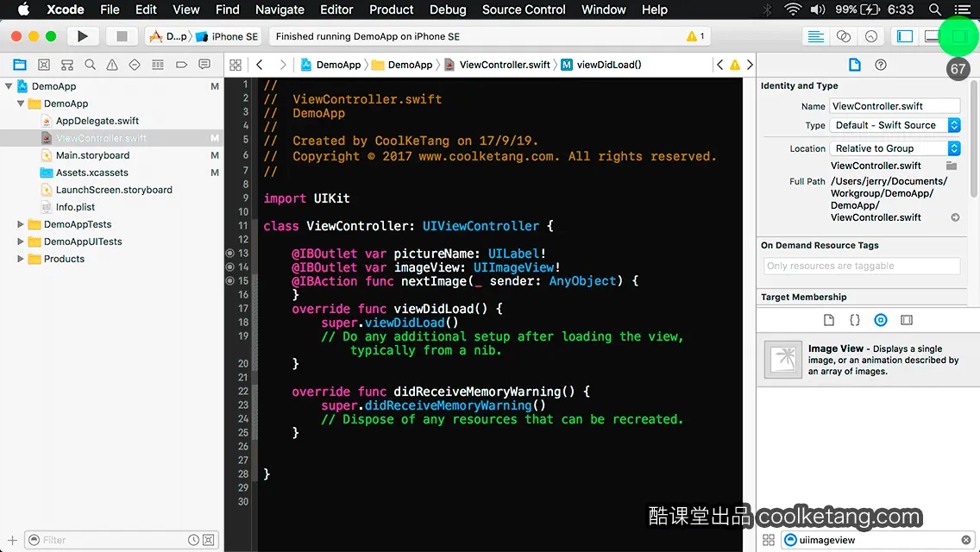Screen dimensions: 980x552
Task: Open the Report navigator speech bubble icon
Action: coord(204,65)
